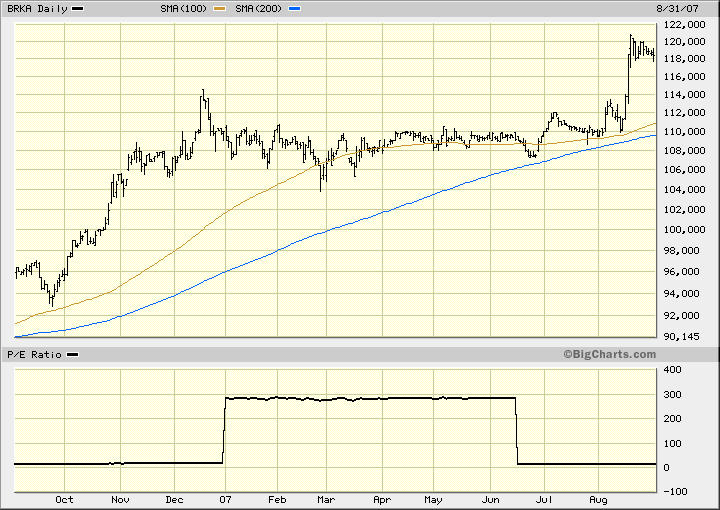Click the SMA(200) legend label
Image resolution: width=720 pixels, height=510 pixels.
pos(259,9)
